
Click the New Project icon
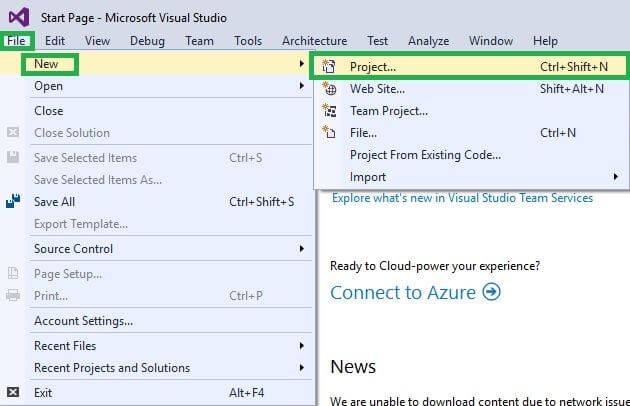click(x=329, y=67)
